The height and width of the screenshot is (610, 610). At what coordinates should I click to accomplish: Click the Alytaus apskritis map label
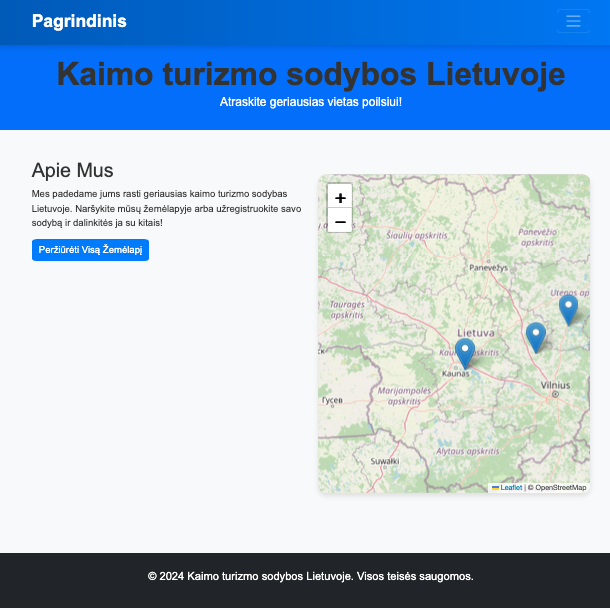468,452
